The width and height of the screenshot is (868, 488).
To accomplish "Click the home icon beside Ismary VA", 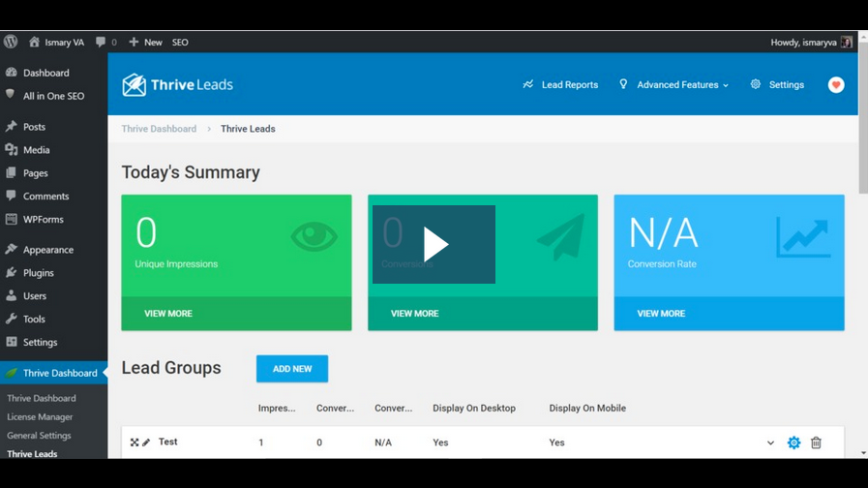I will pyautogui.click(x=34, y=42).
